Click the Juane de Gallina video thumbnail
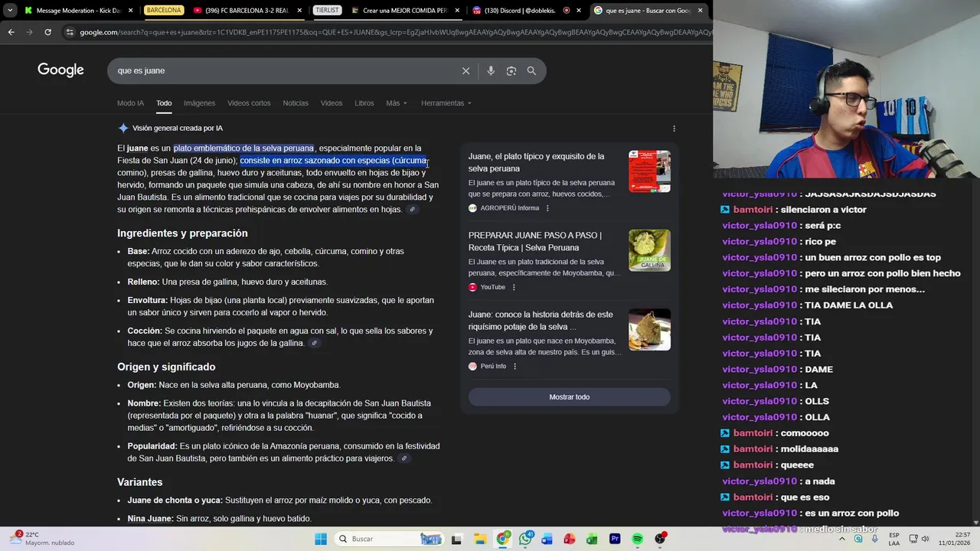The height and width of the screenshot is (551, 980). (649, 250)
